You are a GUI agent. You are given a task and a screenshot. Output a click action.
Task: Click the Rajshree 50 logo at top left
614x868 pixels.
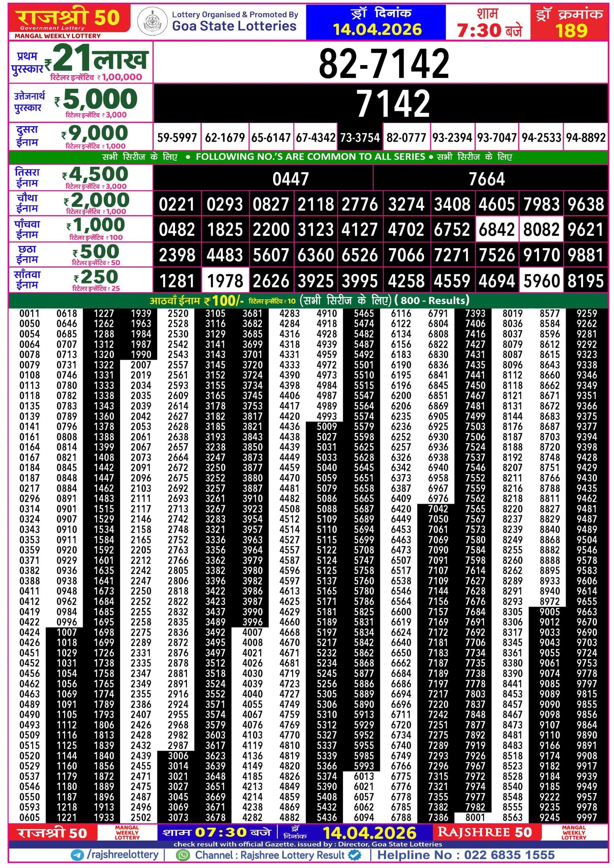[69, 19]
